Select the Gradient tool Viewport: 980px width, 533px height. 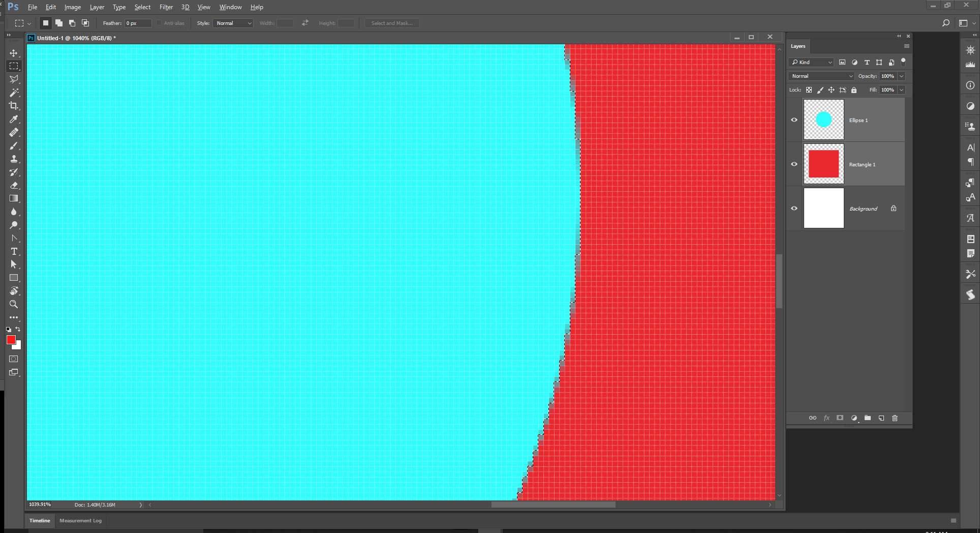14,198
